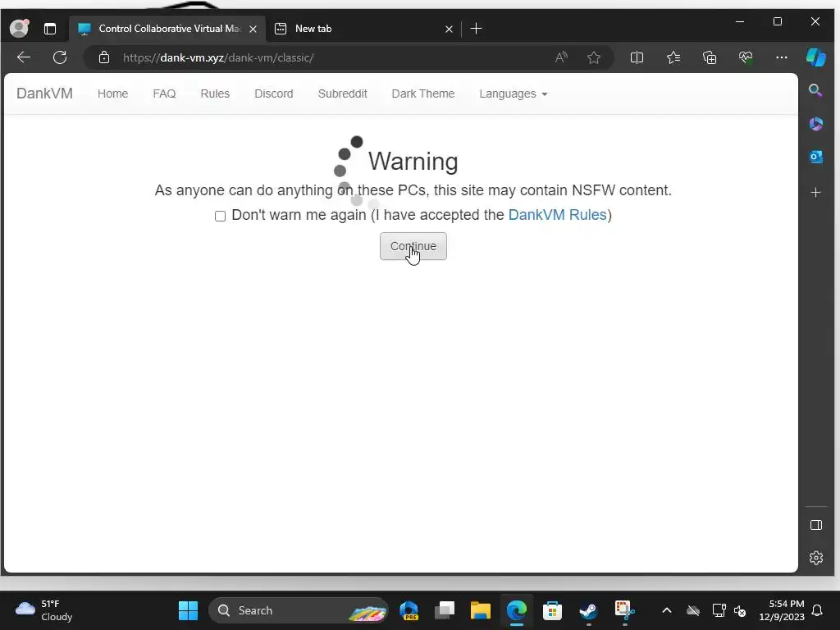Open Steam from the taskbar

coord(588,610)
